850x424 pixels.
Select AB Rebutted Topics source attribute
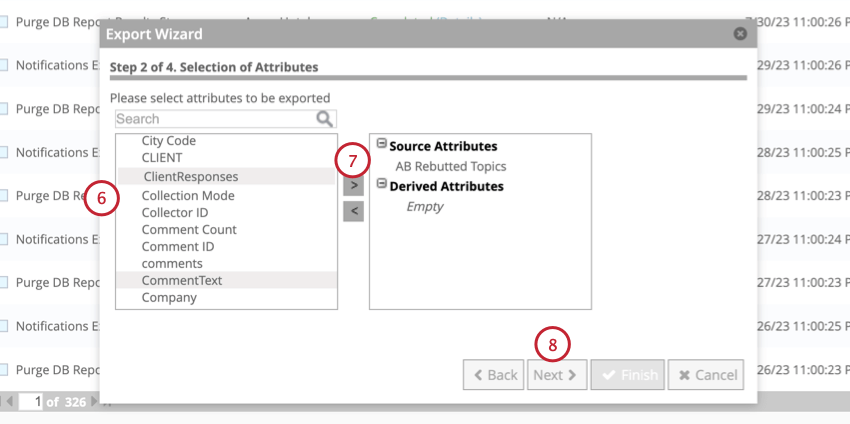450,166
